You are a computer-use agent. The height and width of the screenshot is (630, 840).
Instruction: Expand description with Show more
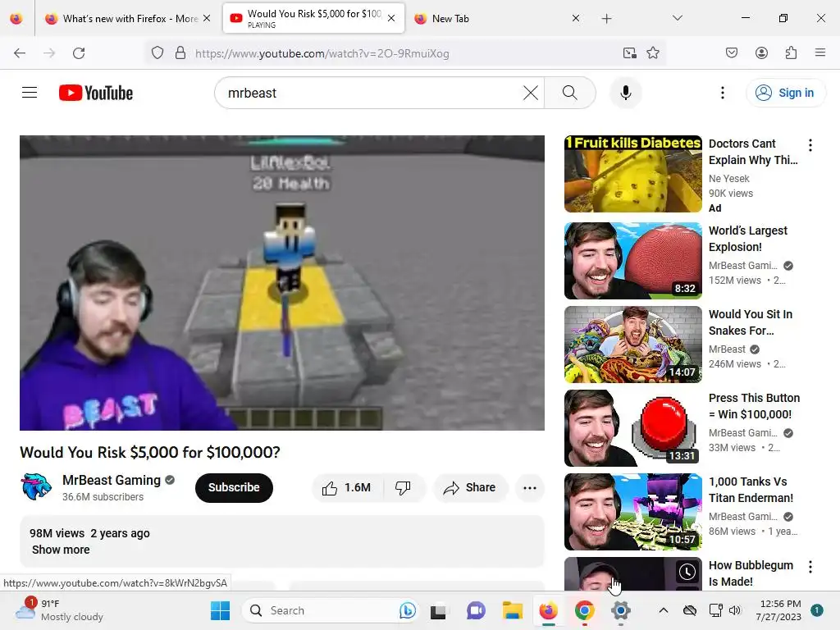[x=61, y=550]
